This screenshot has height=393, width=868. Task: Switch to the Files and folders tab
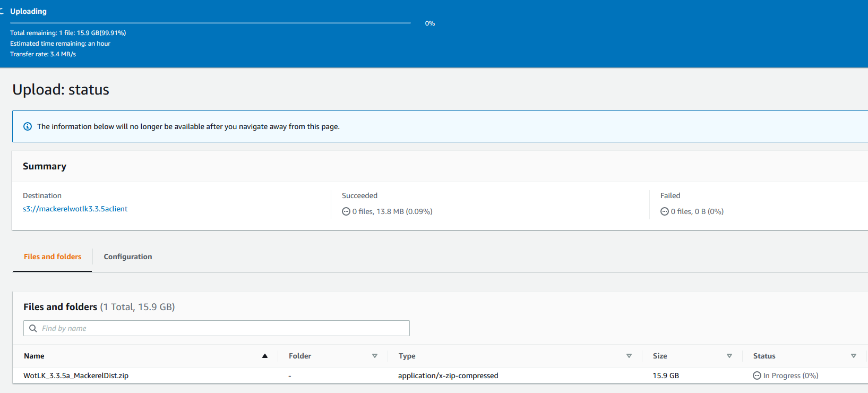[53, 257]
